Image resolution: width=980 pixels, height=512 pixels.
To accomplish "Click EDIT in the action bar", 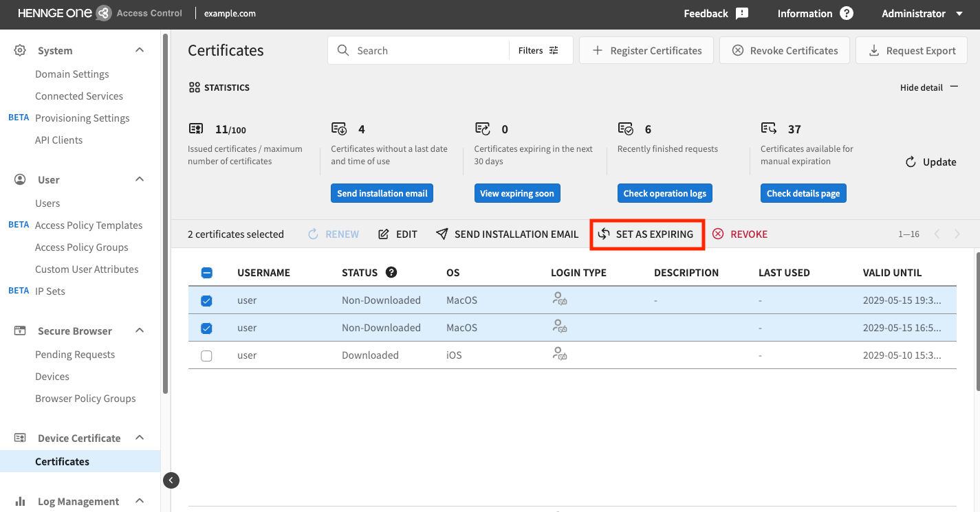I will point(398,234).
